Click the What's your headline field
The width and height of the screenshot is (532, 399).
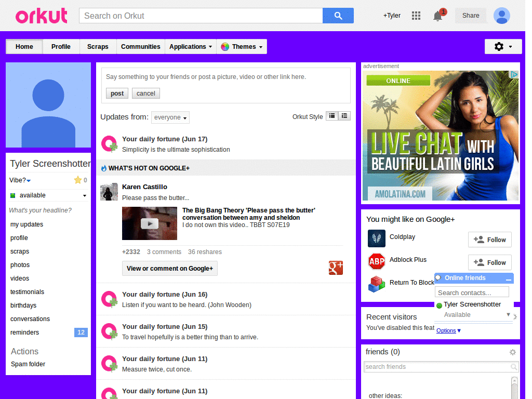point(41,210)
